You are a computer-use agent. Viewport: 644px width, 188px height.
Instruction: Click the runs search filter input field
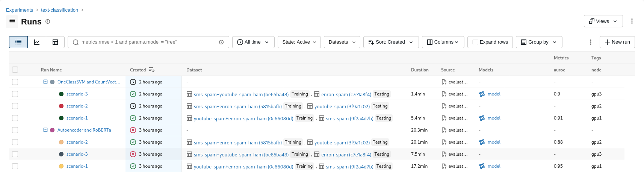[x=148, y=42]
